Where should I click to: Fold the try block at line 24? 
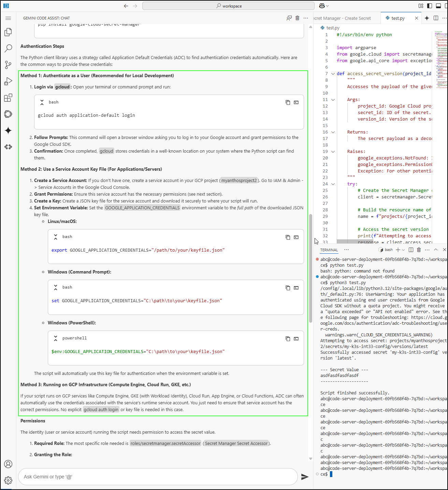(333, 184)
